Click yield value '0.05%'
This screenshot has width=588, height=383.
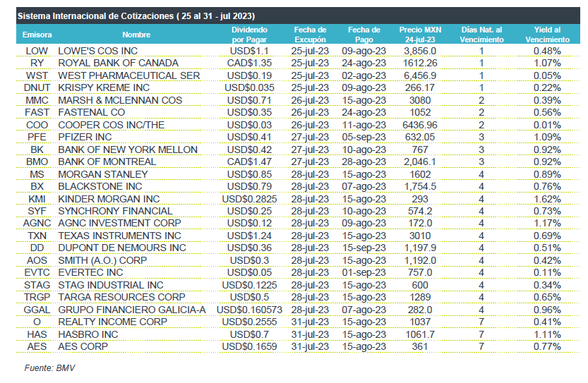pos(547,75)
